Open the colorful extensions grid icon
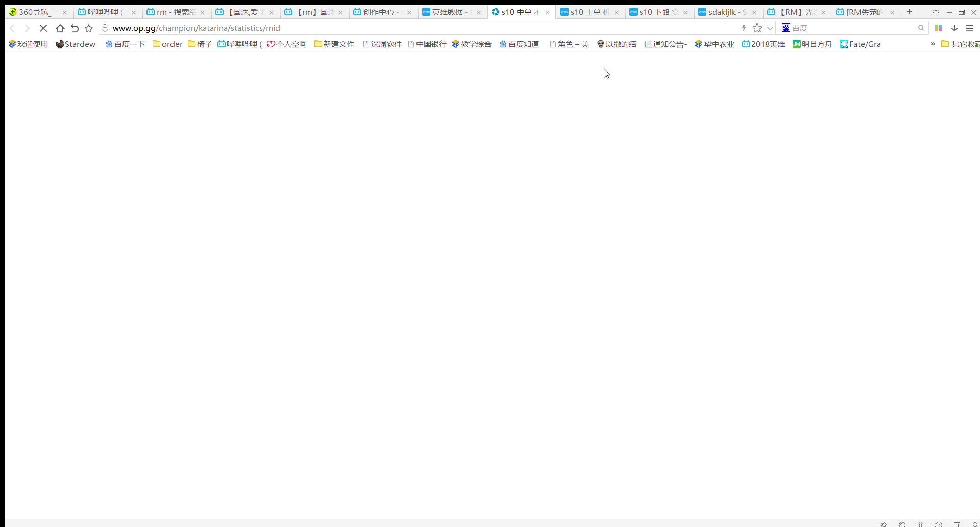 point(938,28)
